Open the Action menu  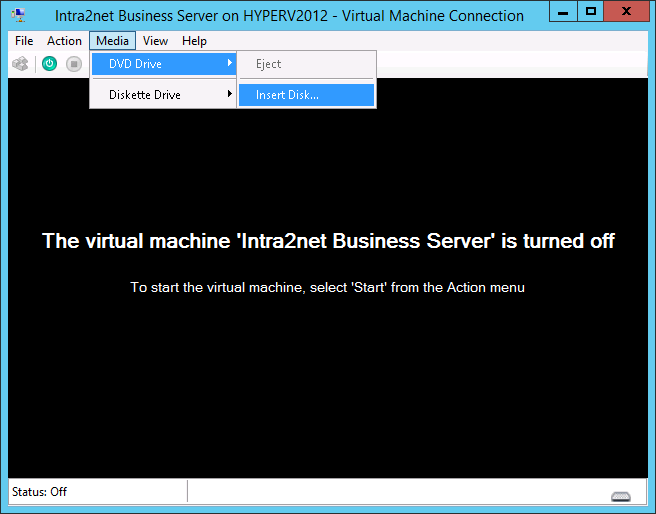[64, 41]
